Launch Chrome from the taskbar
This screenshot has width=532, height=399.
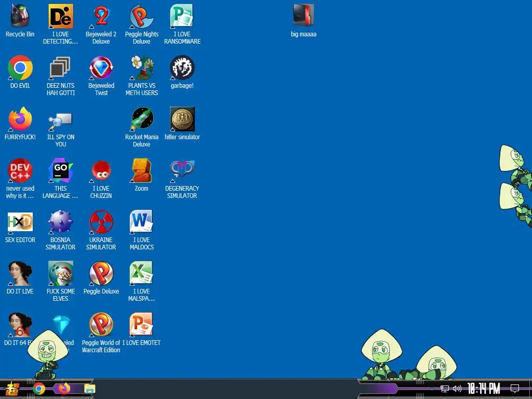click(x=38, y=389)
